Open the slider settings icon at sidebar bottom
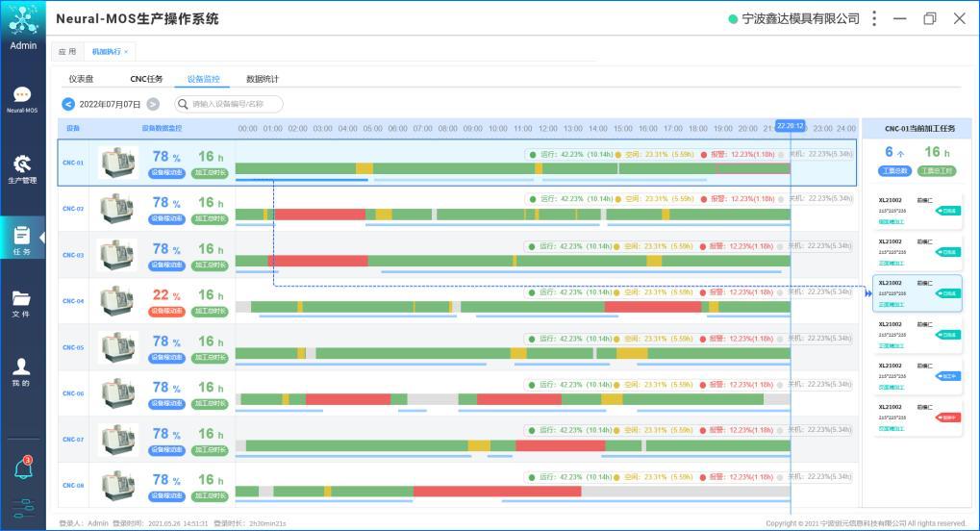This screenshot has height=531, width=980. (22, 509)
